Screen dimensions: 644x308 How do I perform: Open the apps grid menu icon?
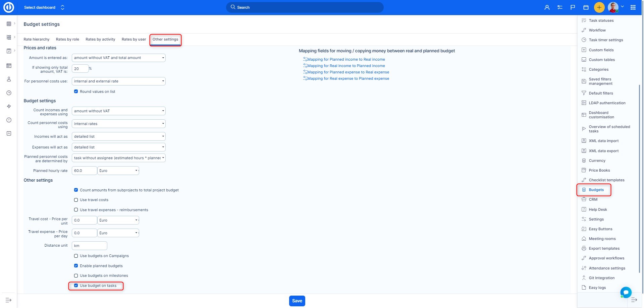633,7
